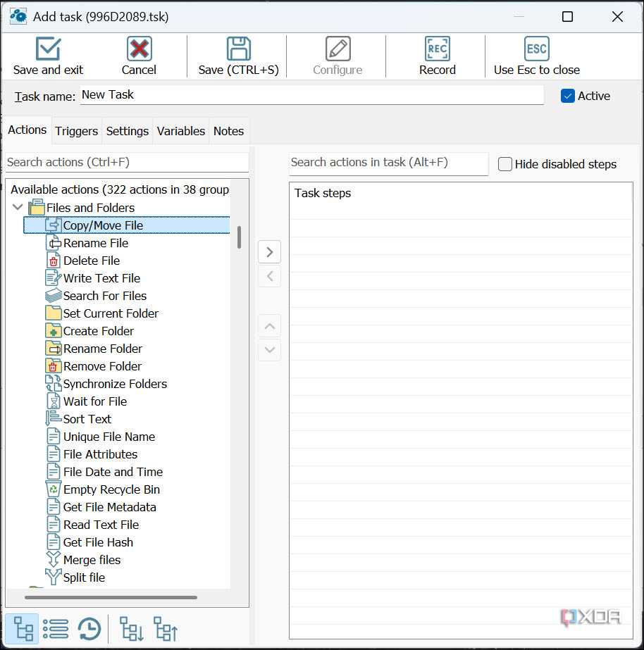Select File Date and Time action
This screenshot has height=650, width=644.
113,472
